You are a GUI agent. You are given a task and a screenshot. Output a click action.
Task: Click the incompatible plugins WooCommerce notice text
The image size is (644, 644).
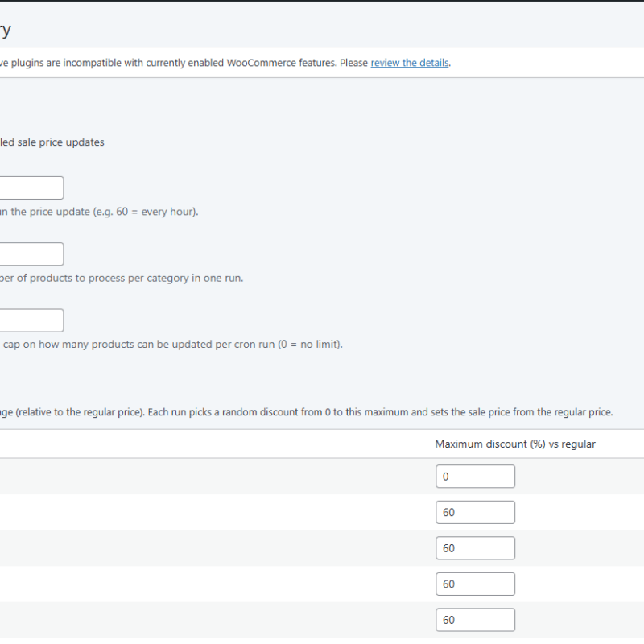coord(184,63)
